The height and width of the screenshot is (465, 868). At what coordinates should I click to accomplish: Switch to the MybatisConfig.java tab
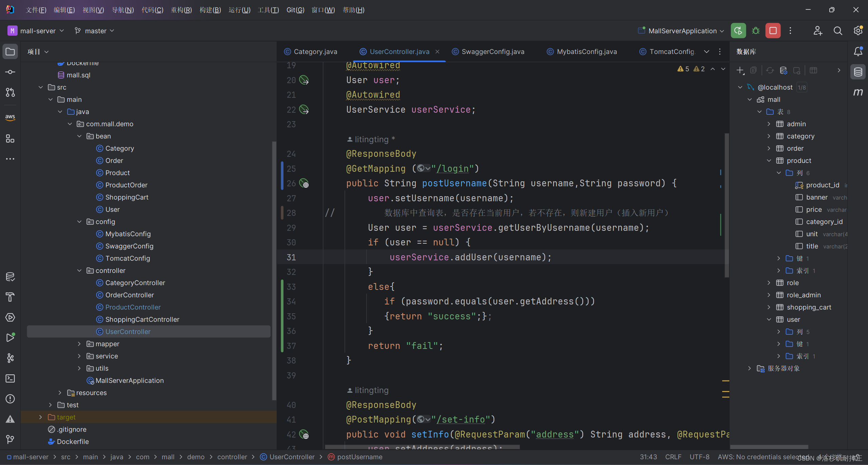coord(582,52)
